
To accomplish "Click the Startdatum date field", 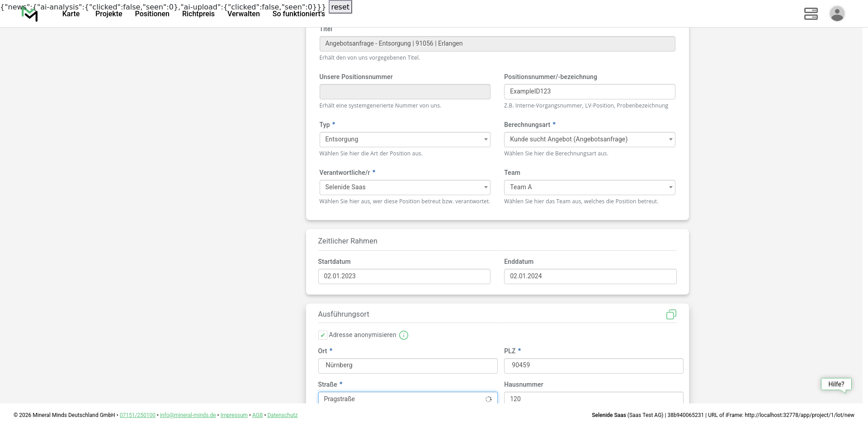I will pos(404,276).
